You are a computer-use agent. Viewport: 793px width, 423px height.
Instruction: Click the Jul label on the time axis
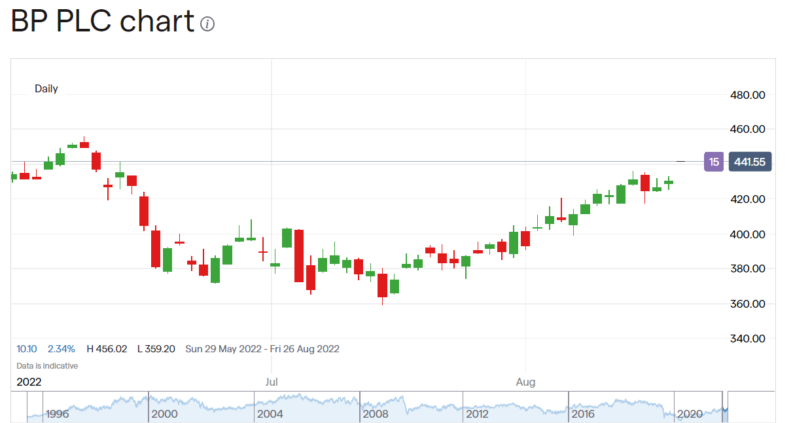(272, 382)
